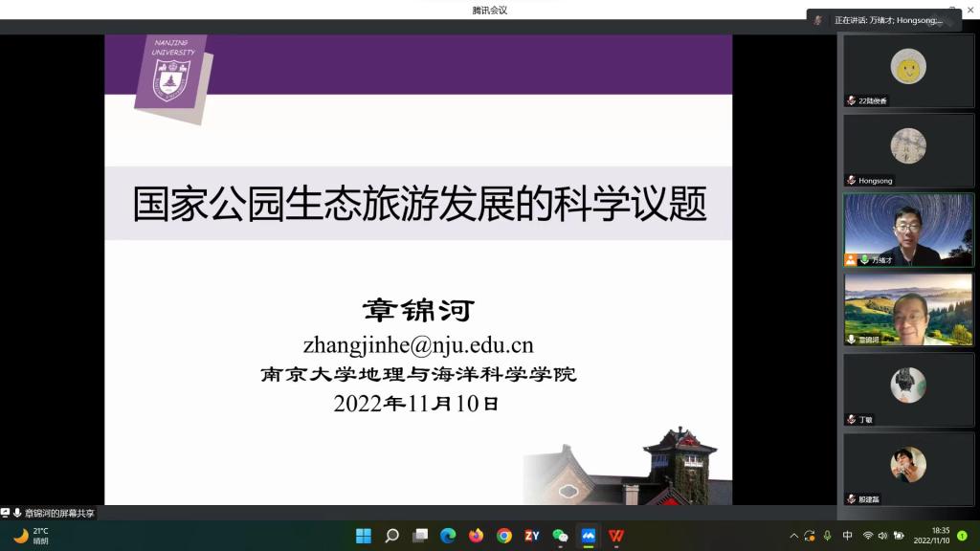The image size is (980, 551).
Task: Open the red ZY app in taskbar
Action: point(532,536)
